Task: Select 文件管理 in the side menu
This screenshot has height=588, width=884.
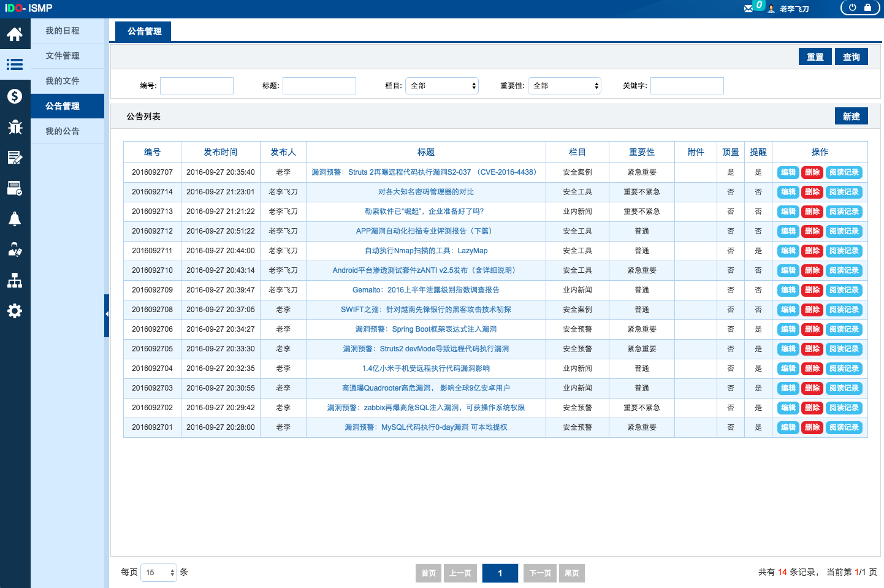Action: click(63, 56)
